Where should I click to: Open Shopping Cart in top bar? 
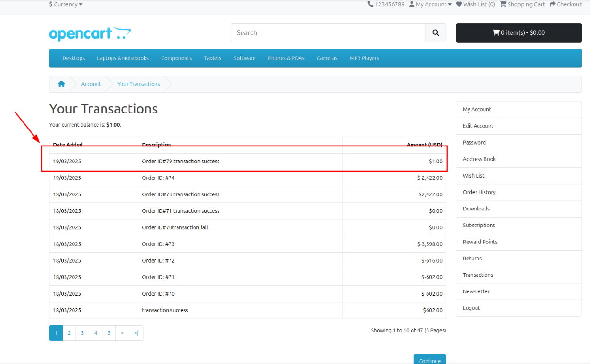[522, 4]
